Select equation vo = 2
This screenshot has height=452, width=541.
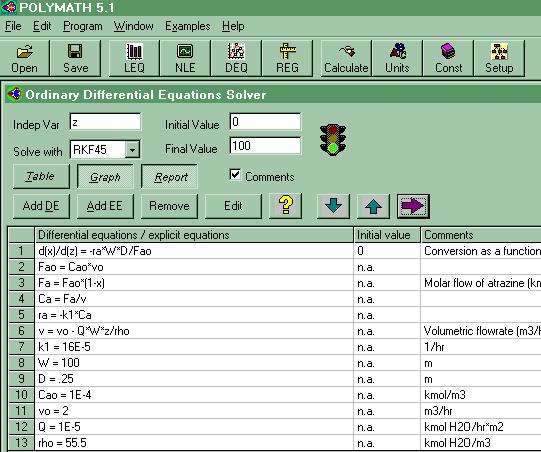(194, 411)
